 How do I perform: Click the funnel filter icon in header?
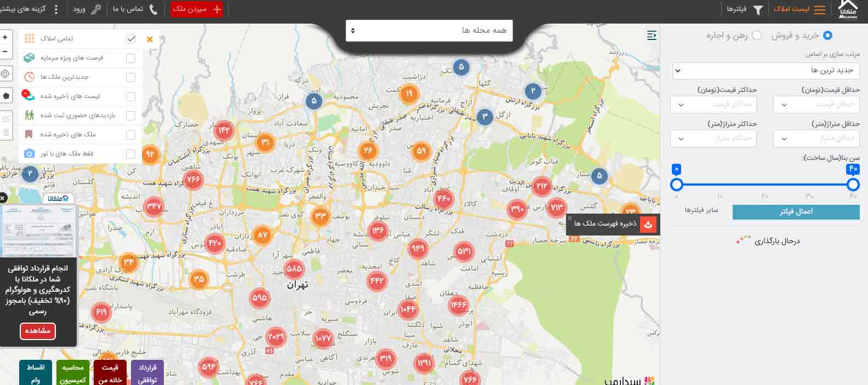tap(758, 10)
